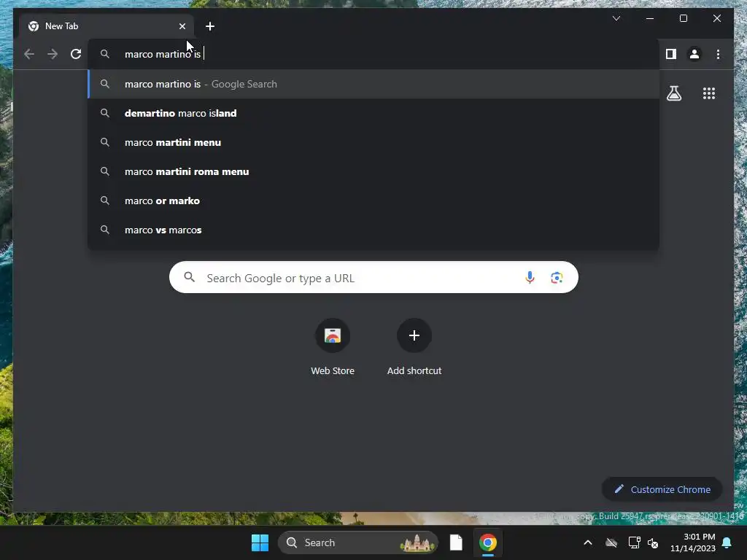Choose 'marco martini menu' suggestion
The image size is (747, 560).
pyautogui.click(x=373, y=142)
